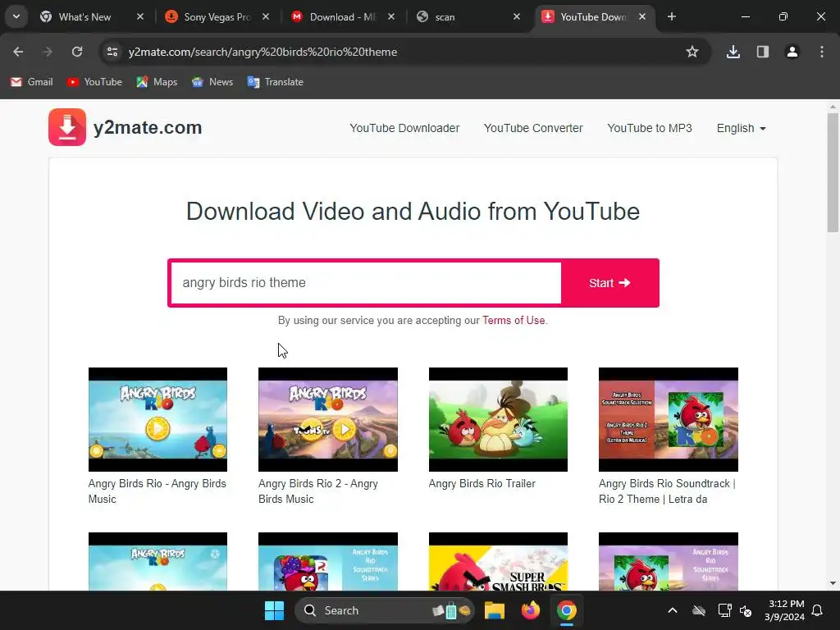Screen dimensions: 840x630
Task: Open YouTube to MP3 nav link
Action: (x=650, y=128)
